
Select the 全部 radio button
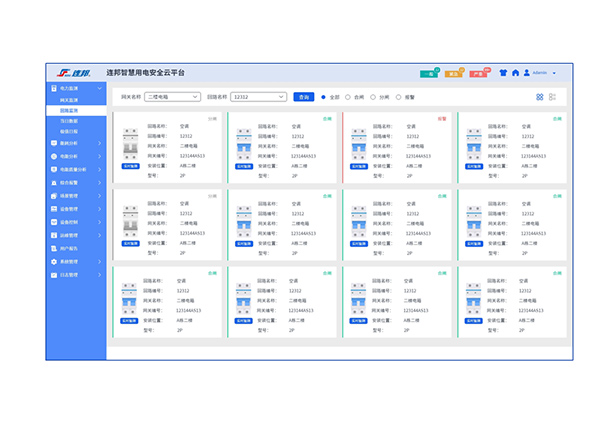(323, 97)
